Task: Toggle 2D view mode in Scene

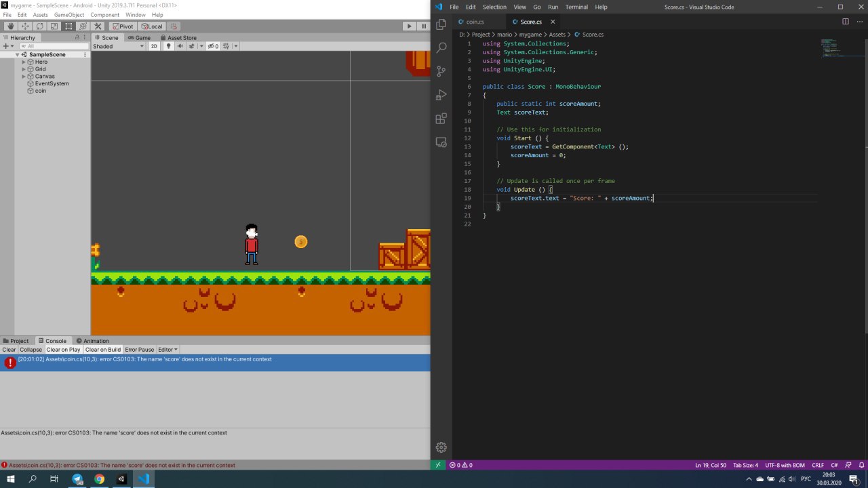Action: (x=154, y=46)
